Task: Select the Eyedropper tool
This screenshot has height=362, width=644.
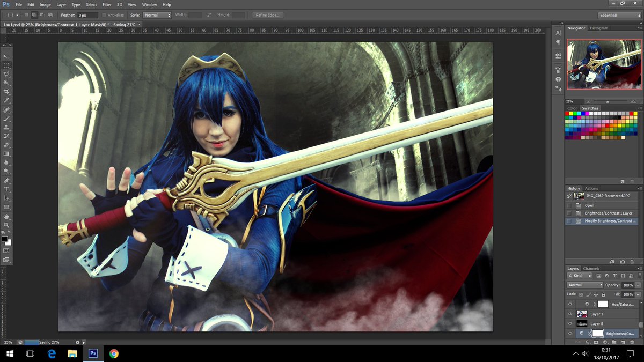Action: [x=6, y=100]
